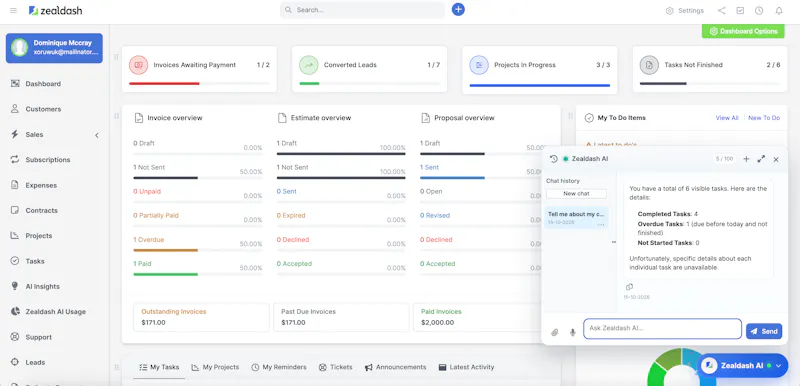Viewport: 800px width, 386px height.
Task: Select 'Tell me about my c...' chat
Action: point(576,218)
